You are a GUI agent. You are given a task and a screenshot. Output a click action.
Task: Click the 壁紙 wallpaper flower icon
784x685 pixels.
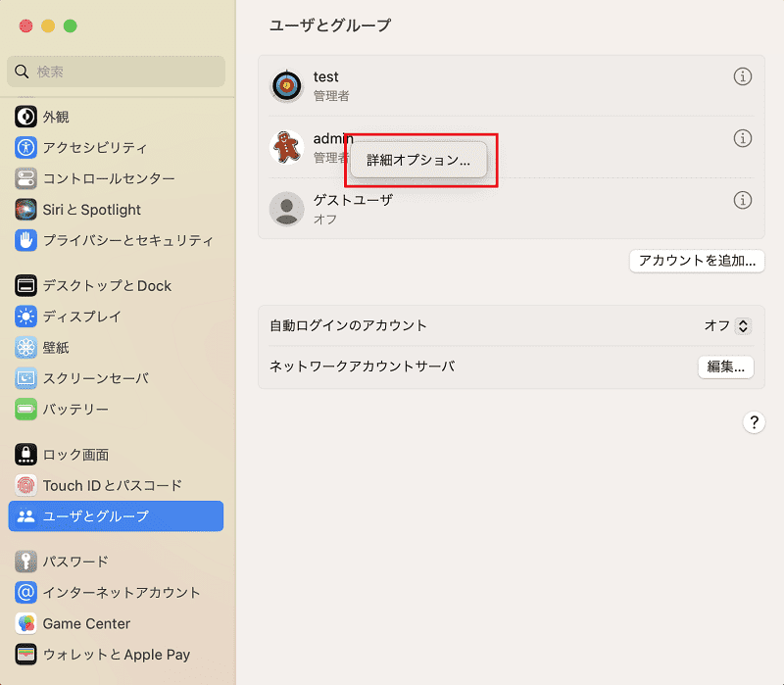click(25, 348)
